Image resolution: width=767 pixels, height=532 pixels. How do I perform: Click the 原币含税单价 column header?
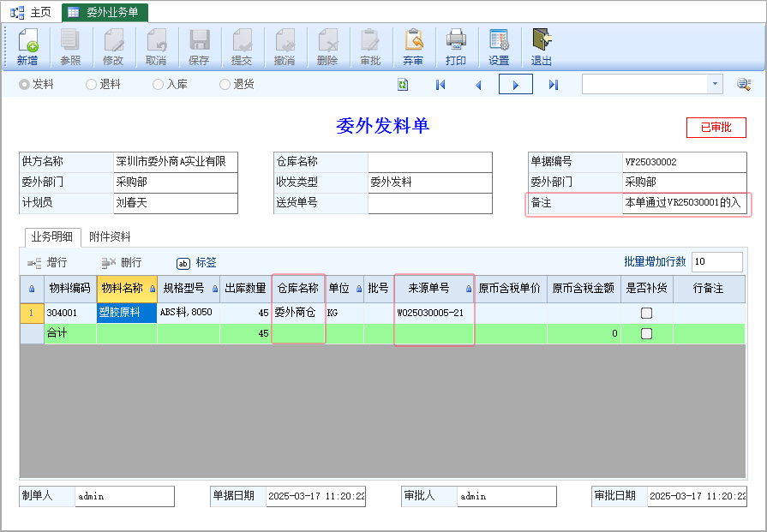click(510, 289)
